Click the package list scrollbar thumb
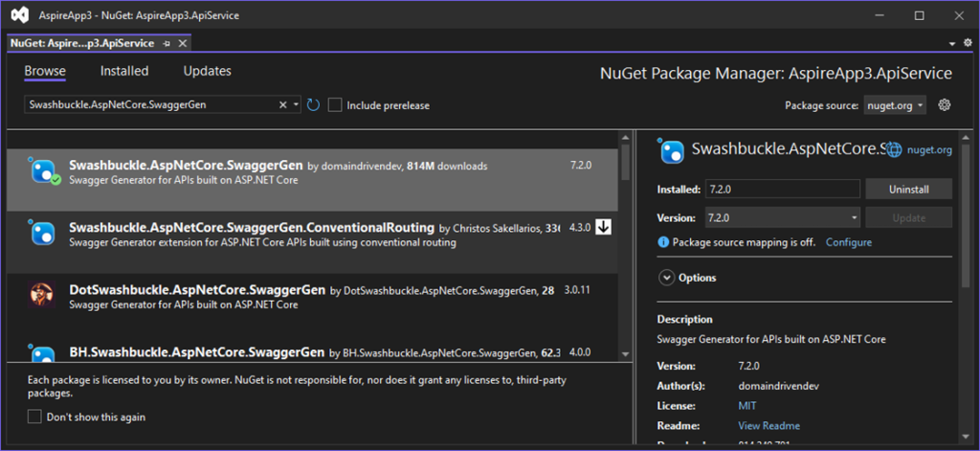The image size is (980, 451). tap(625, 162)
